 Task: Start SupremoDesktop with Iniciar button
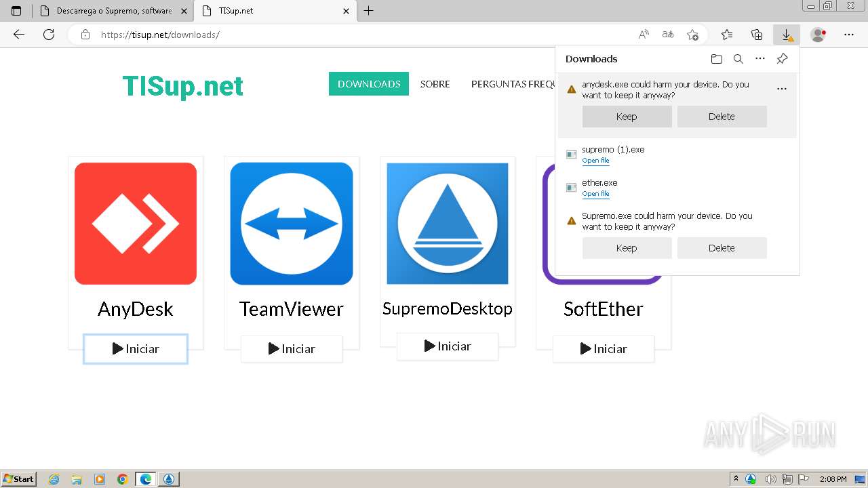coord(448,346)
